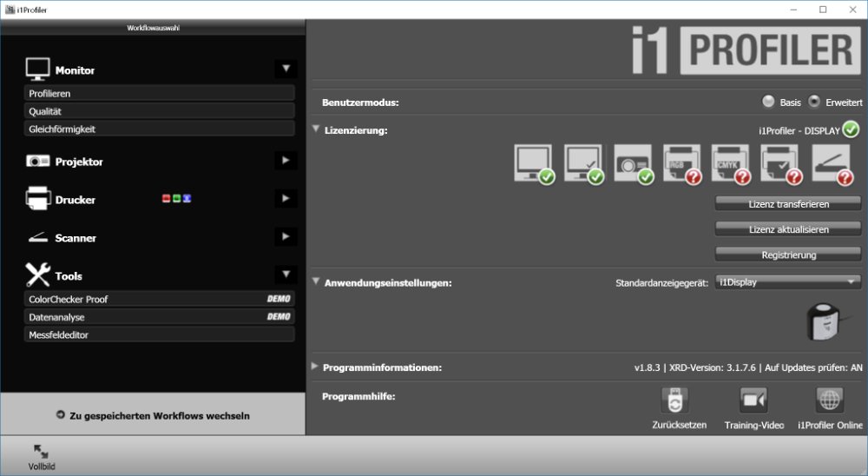Maximize the i1Profiler window
The image size is (868, 476).
coord(823,10)
